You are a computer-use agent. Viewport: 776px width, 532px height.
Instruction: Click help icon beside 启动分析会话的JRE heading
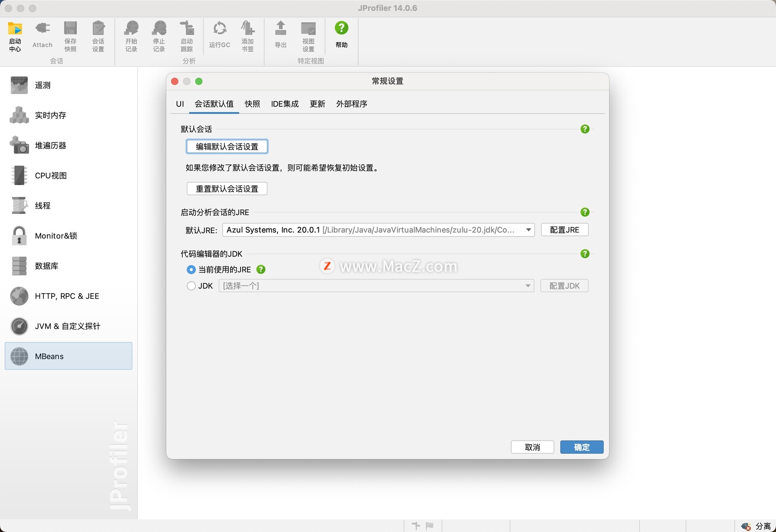585,212
